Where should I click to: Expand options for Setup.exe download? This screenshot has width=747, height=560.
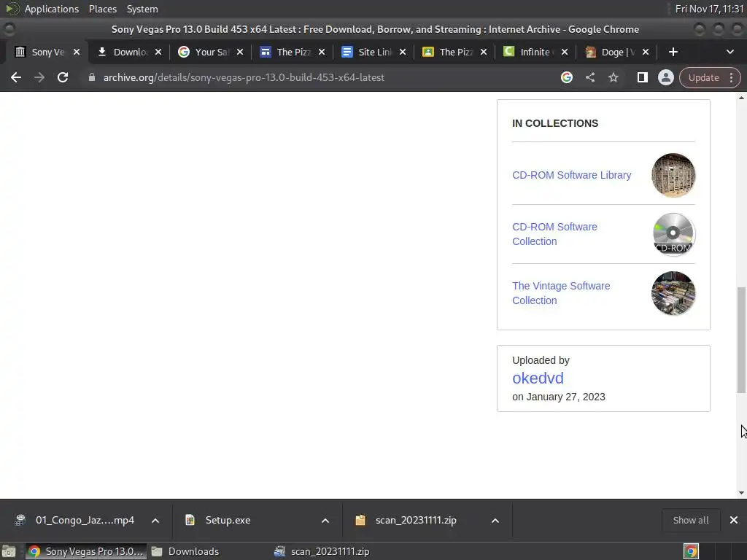325,521
